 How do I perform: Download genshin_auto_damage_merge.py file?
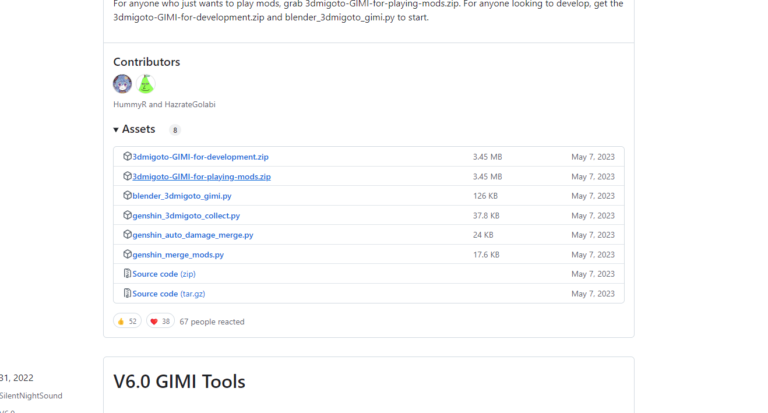[192, 235]
